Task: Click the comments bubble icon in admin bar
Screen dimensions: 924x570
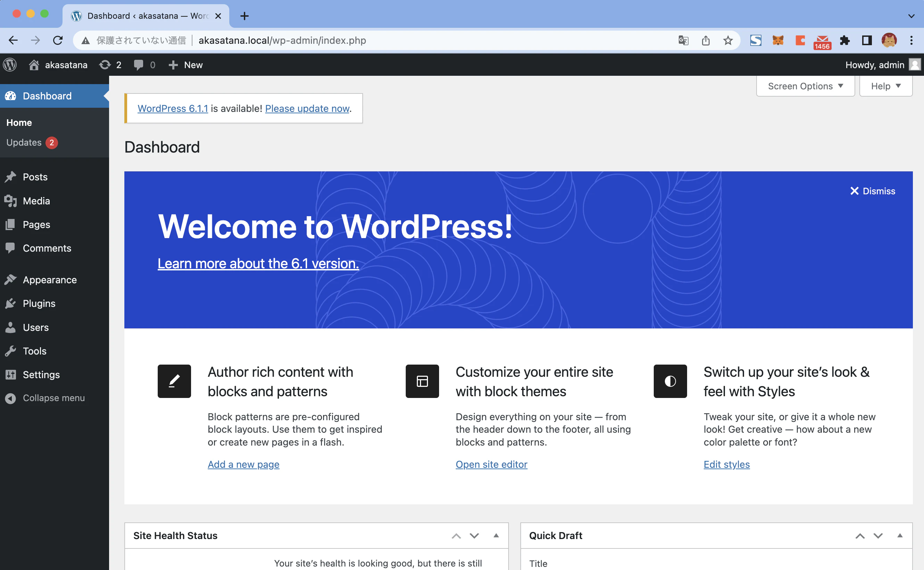Action: [x=139, y=65]
